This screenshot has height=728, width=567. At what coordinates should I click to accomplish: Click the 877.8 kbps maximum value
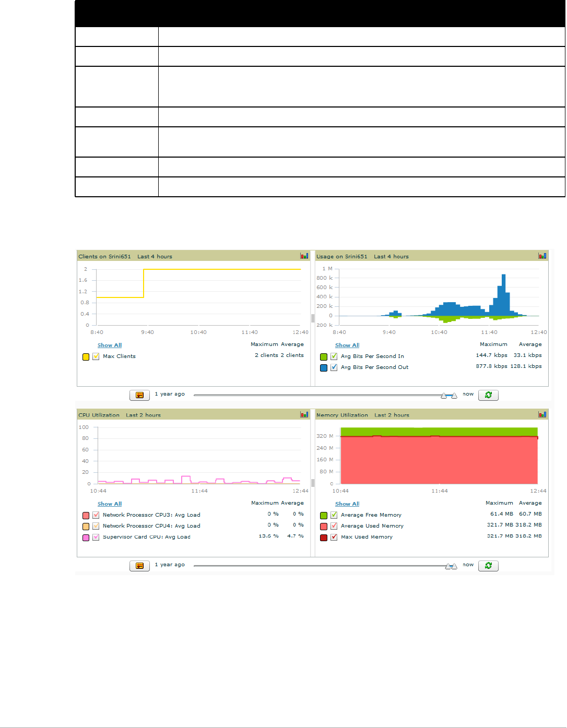pyautogui.click(x=492, y=366)
